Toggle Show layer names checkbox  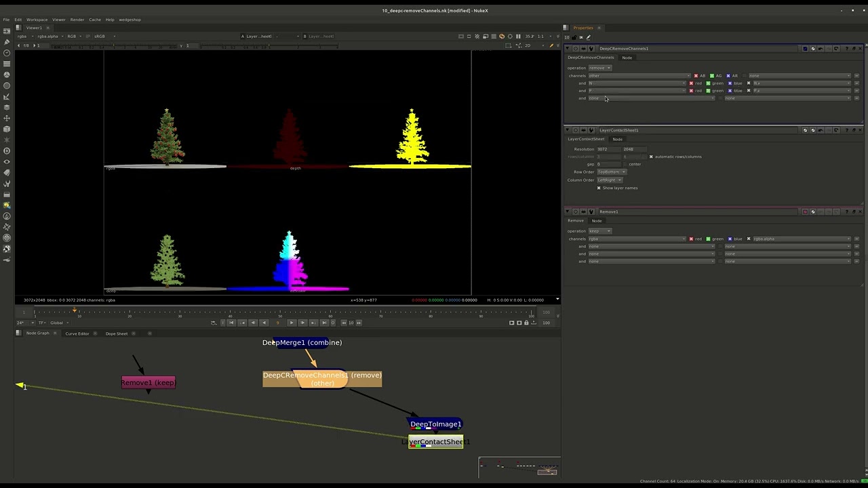point(599,188)
